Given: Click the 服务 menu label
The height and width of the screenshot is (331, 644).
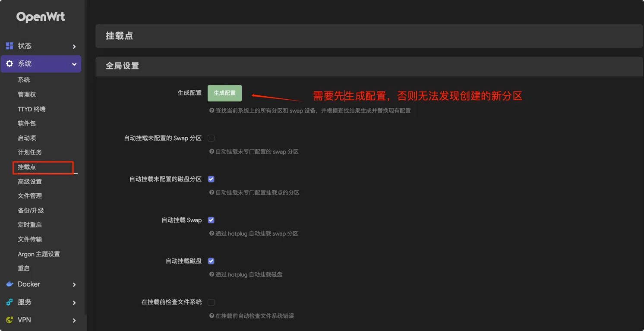Looking at the screenshot, I should pyautogui.click(x=25, y=302).
